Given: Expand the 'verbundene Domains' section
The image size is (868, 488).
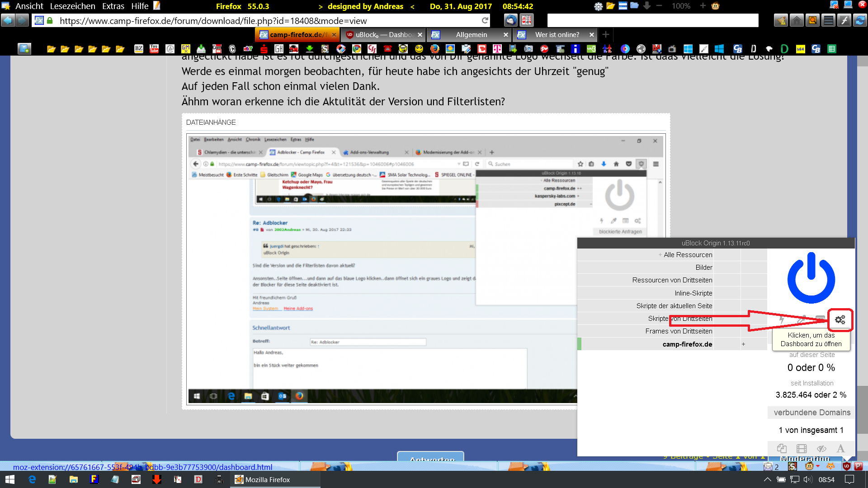Looking at the screenshot, I should point(811,413).
